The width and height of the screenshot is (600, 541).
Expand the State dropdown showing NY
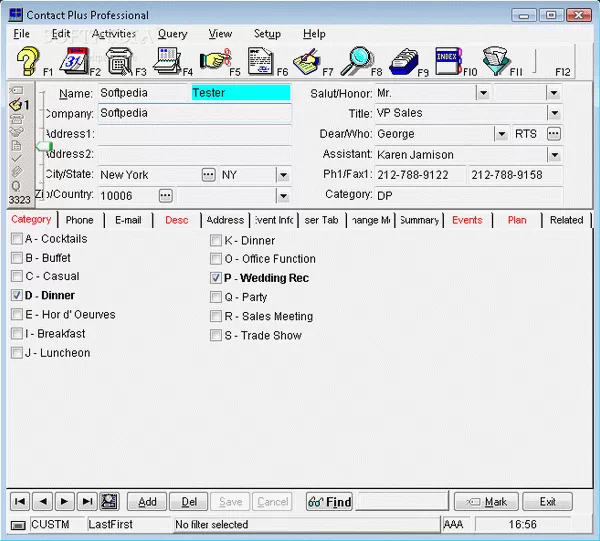point(283,175)
